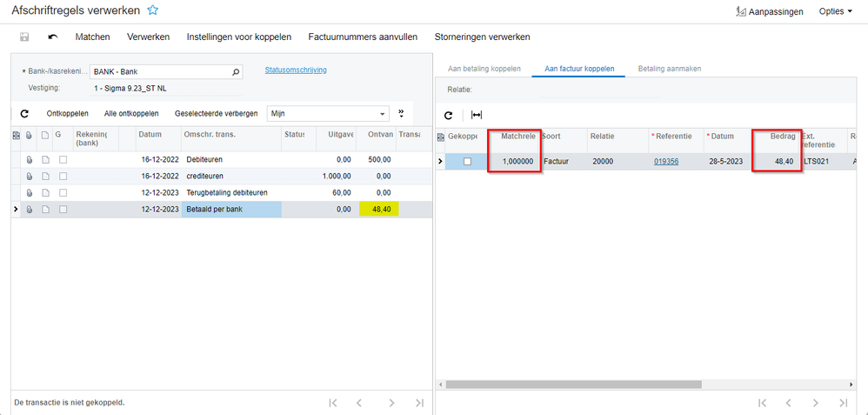The height and width of the screenshot is (415, 868).
Task: Switch to the Betaling aanmaken tab
Action: tap(669, 68)
